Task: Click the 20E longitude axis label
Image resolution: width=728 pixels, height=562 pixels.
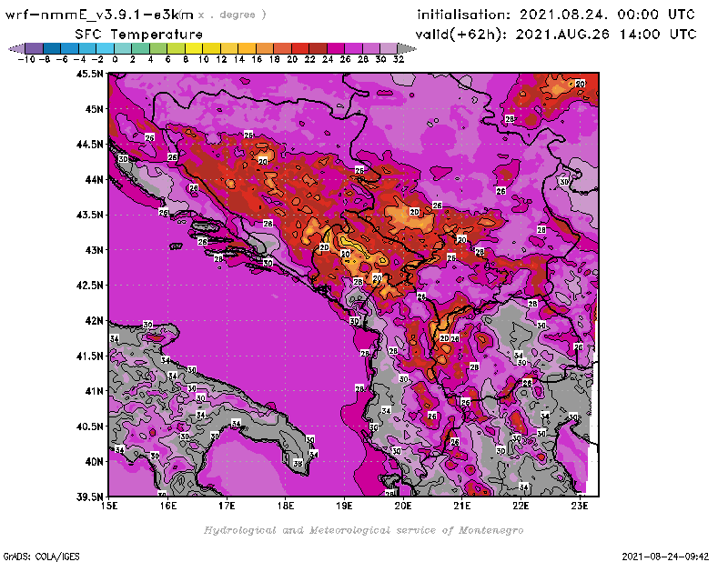Action: coord(403,506)
